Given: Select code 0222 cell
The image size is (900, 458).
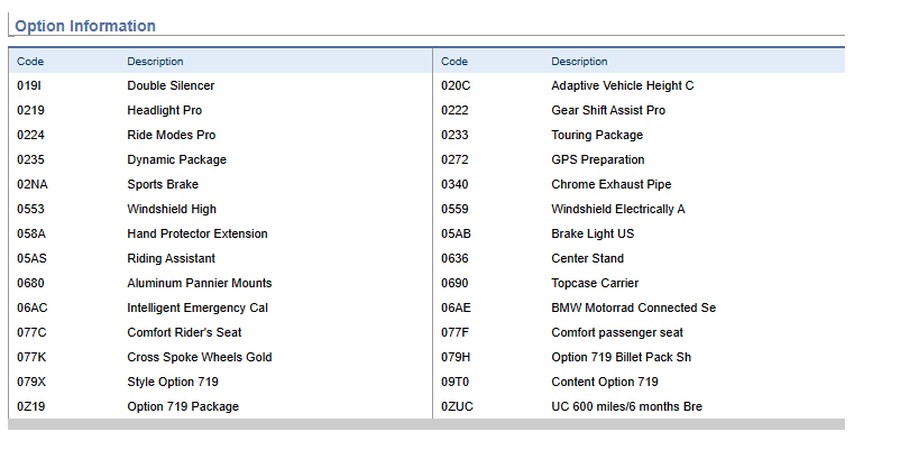Looking at the screenshot, I should pyautogui.click(x=455, y=110).
